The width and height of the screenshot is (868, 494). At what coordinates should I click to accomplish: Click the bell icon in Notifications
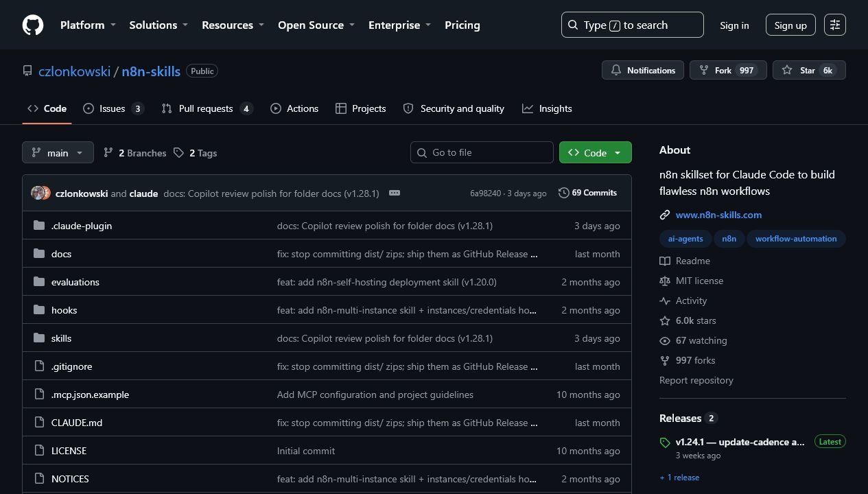pyautogui.click(x=616, y=71)
